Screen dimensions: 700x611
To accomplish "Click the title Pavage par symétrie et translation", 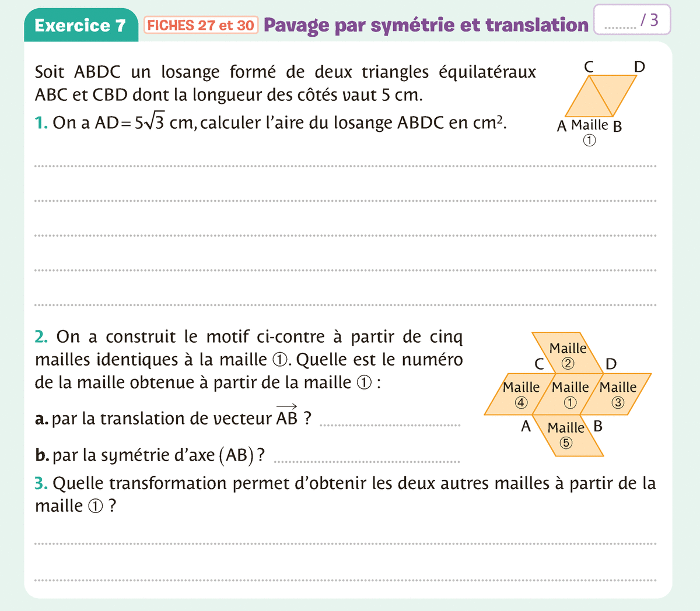I will [426, 25].
